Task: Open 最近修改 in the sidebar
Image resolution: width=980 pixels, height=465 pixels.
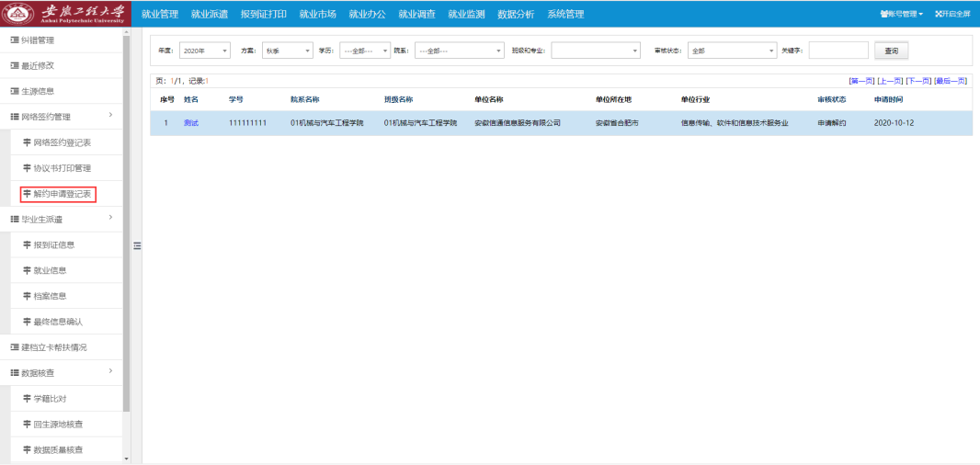Action: click(38, 66)
